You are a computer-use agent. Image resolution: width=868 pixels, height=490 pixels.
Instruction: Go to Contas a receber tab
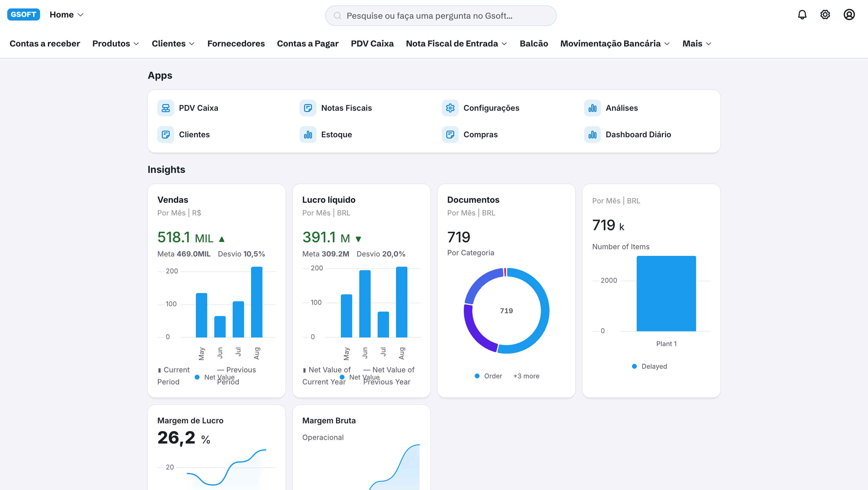click(45, 43)
